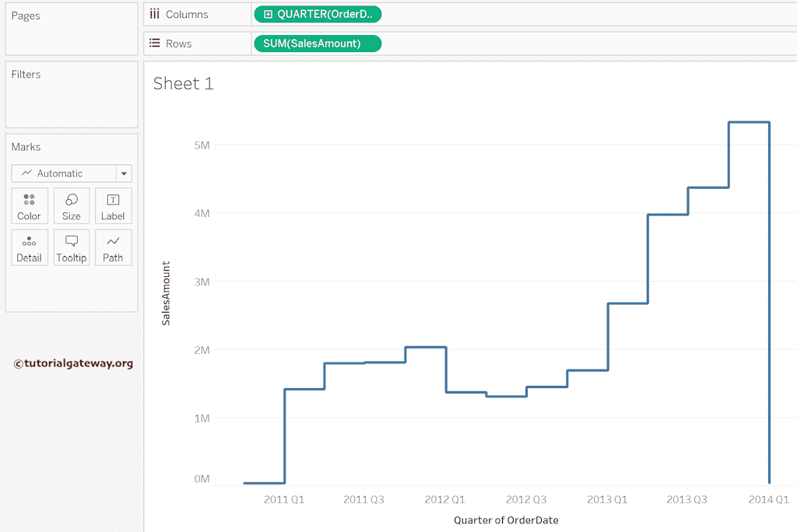Click the Label marks card icon
The image size is (797, 532).
click(x=113, y=201)
